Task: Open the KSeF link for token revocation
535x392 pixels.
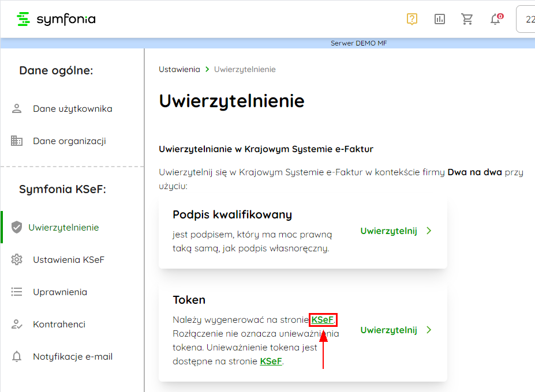Action: (x=271, y=361)
